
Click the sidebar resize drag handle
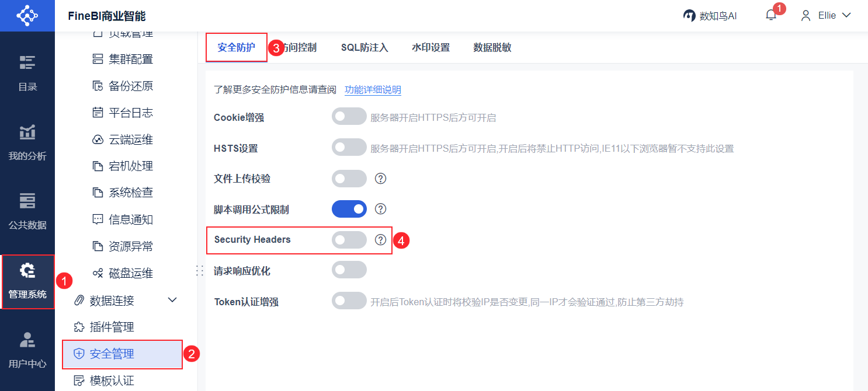tap(199, 270)
